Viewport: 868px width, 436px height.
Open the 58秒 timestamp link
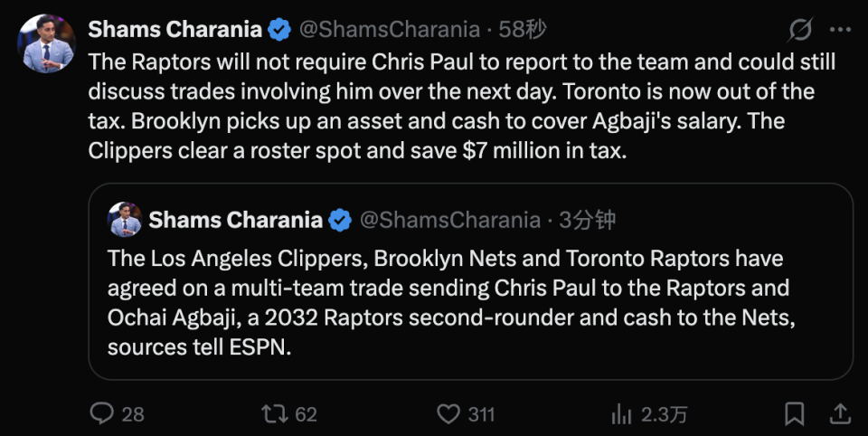coord(524,30)
